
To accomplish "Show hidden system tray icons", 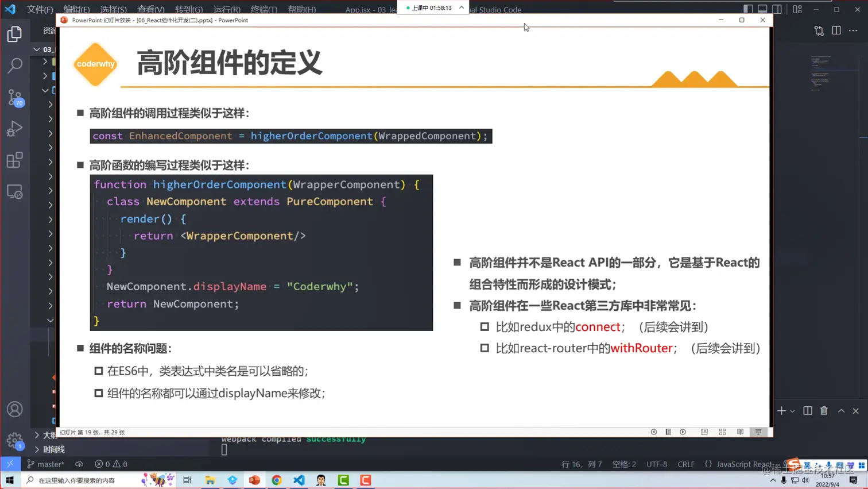I will pyautogui.click(x=773, y=480).
